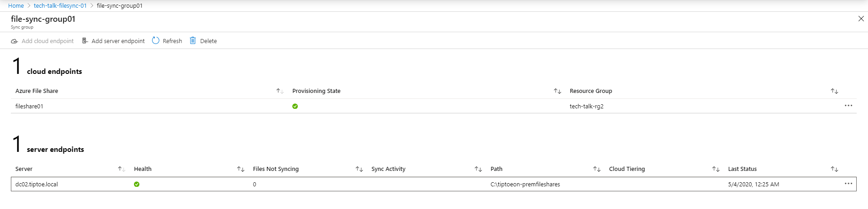Sort by Provisioning State column
Image resolution: width=868 pixels, height=209 pixels.
pos(557,91)
